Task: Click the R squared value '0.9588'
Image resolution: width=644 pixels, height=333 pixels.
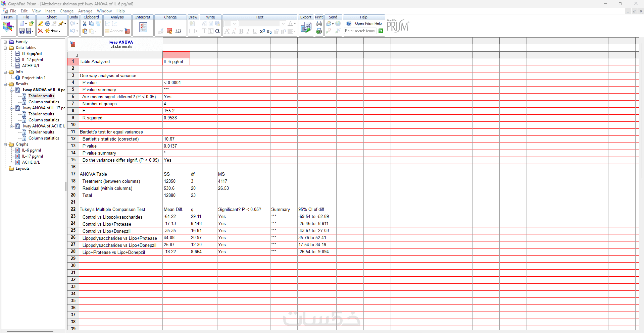Action: (176, 118)
